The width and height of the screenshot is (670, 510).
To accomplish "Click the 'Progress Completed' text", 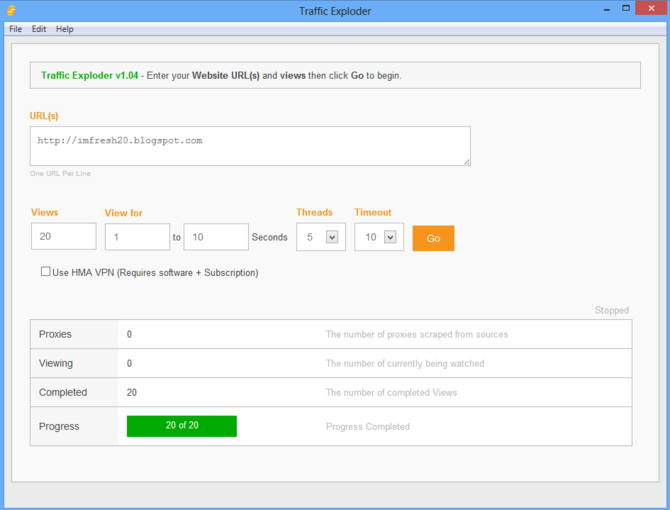I will pos(367,427).
